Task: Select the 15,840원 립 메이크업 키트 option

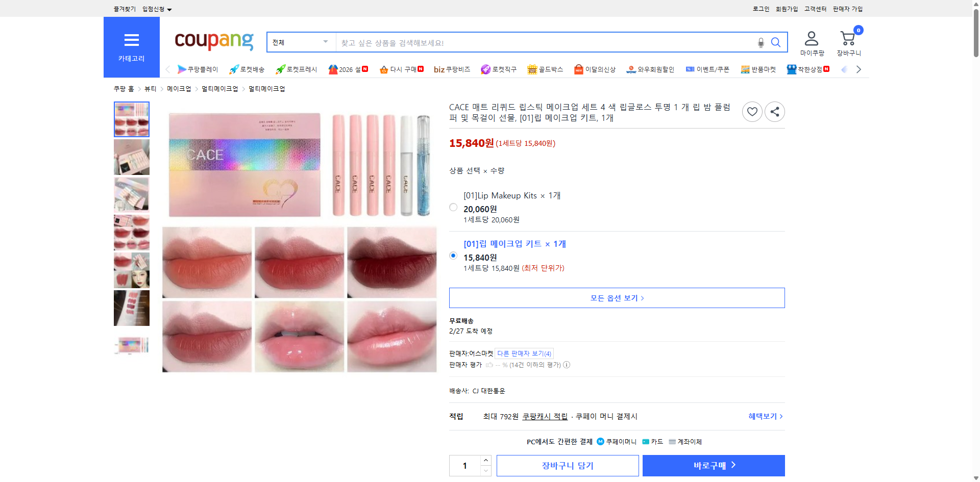Action: (x=453, y=256)
